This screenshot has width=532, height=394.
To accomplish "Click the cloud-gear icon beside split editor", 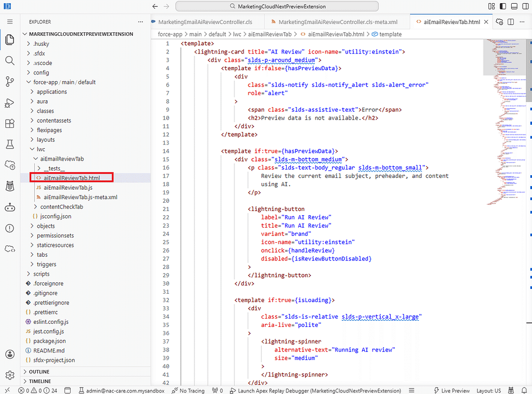I will tap(499, 22).
